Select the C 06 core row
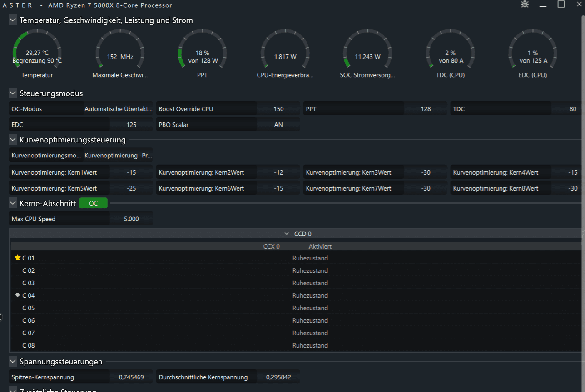Screen dimensions: 585x392 tap(296, 320)
